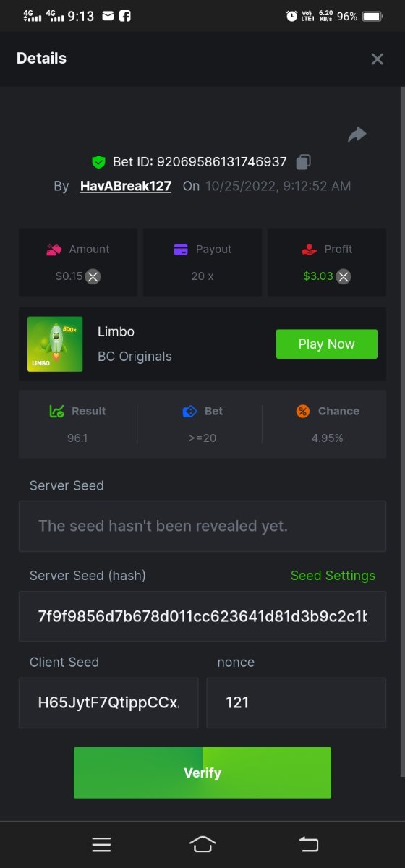405x868 pixels.
Task: Tap Android home navigation button
Action: pyautogui.click(x=202, y=844)
